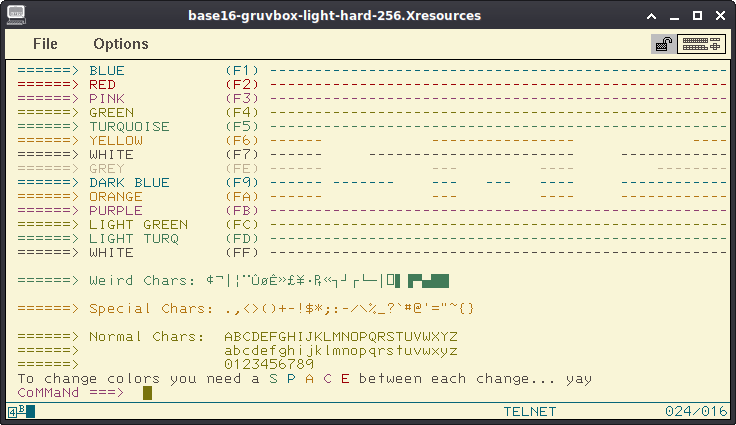Click the 0123456789 digits line
Image resolution: width=736 pixels, height=425 pixels.
[x=269, y=364]
